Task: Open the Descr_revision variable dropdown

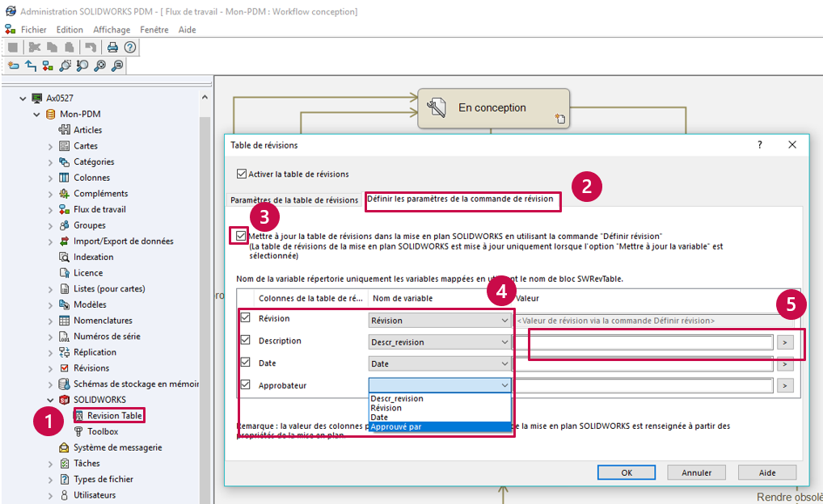Action: (x=440, y=342)
